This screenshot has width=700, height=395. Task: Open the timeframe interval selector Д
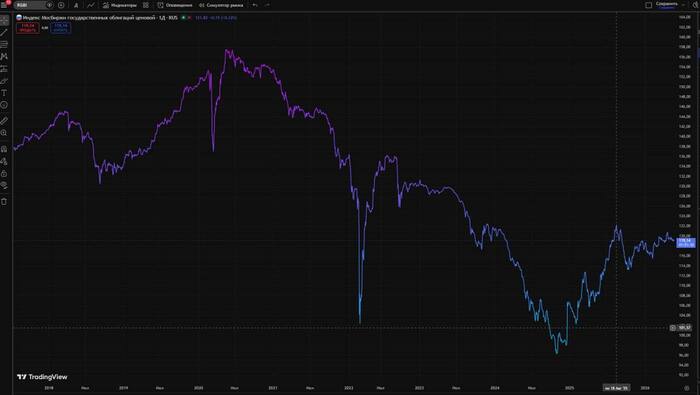point(76,5)
